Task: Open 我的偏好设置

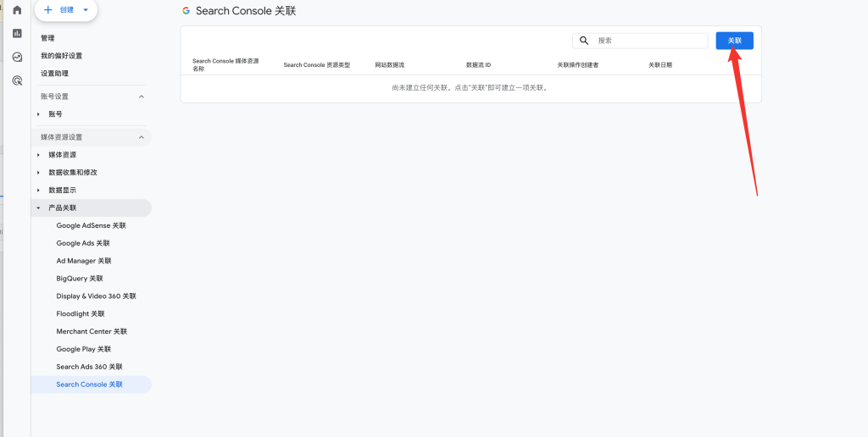Action: [61, 56]
